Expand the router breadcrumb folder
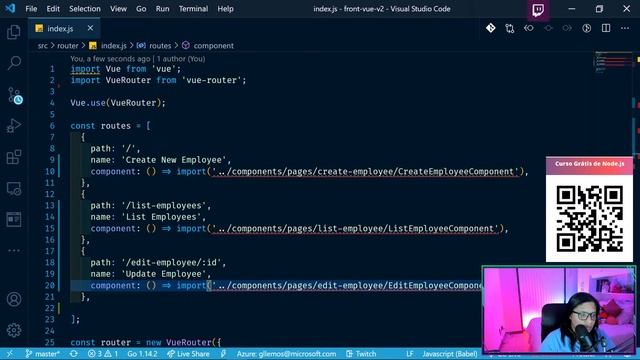 (x=67, y=46)
